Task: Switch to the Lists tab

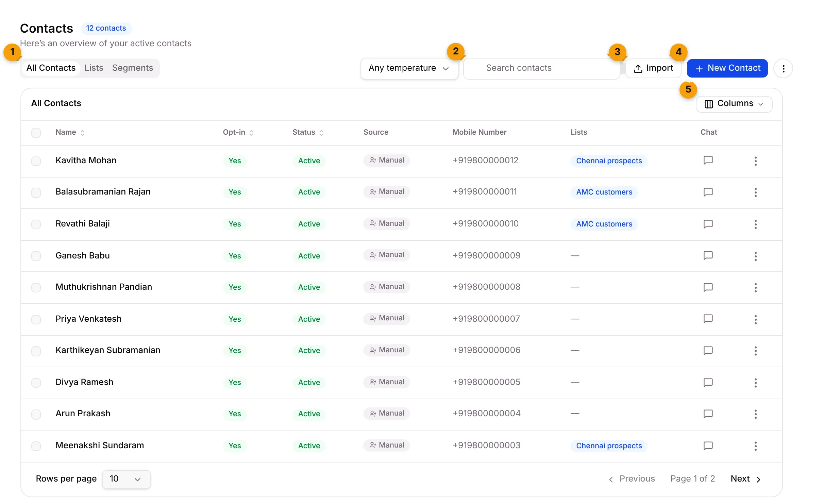Action: click(94, 68)
